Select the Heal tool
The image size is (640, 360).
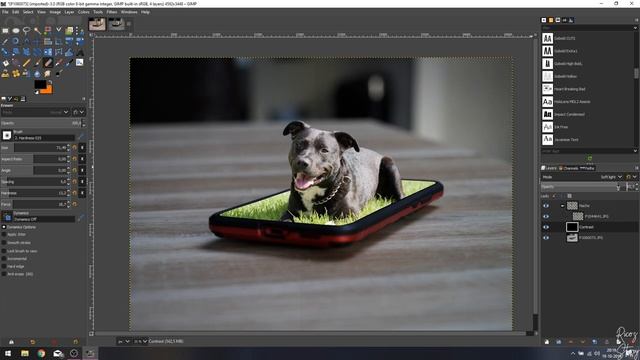tap(16, 73)
